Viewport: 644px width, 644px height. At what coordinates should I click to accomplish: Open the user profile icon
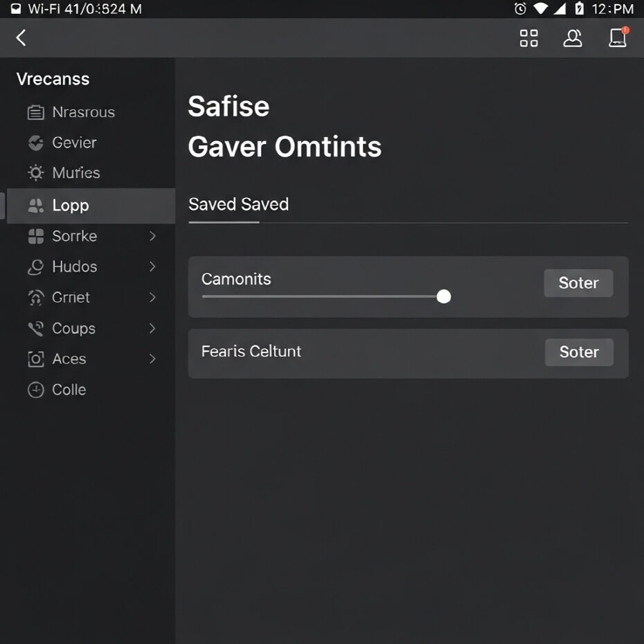pyautogui.click(x=573, y=38)
